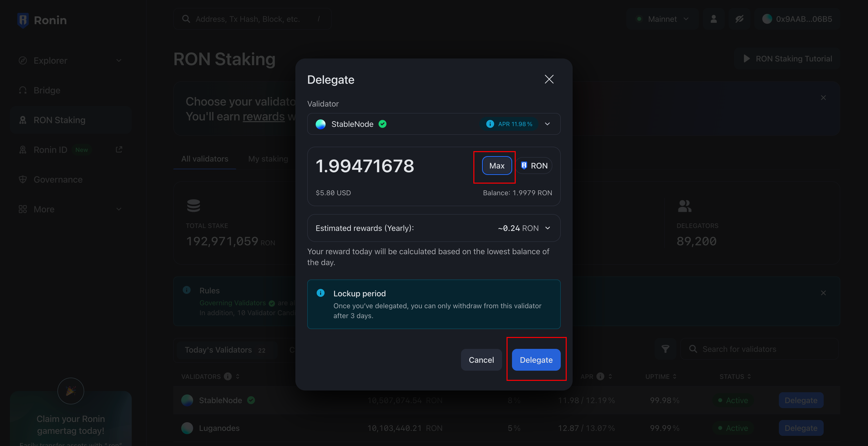Click the Search for validators field
The height and width of the screenshot is (446, 868).
coord(760,349)
